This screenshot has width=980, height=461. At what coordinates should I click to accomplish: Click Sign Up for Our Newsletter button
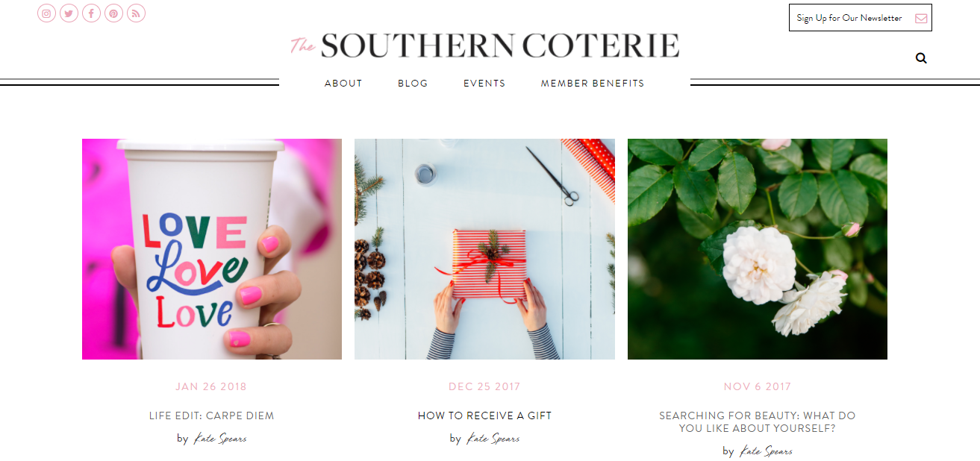click(860, 18)
